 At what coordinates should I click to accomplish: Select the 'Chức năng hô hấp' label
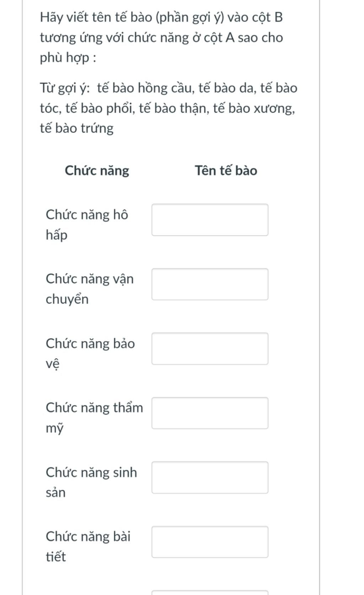pos(87,225)
